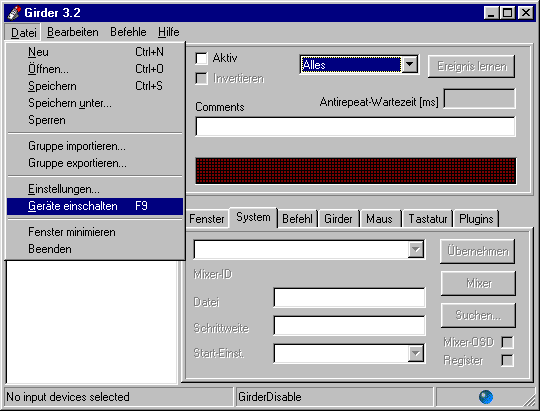Open the Befehle menu
The height and width of the screenshot is (411, 540).
128,32
